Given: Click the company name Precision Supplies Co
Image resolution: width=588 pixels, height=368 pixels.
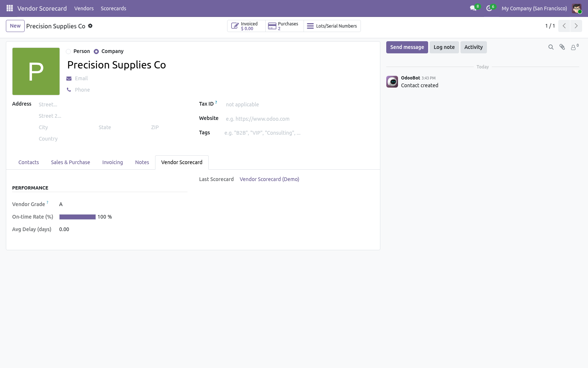Looking at the screenshot, I should [116, 65].
